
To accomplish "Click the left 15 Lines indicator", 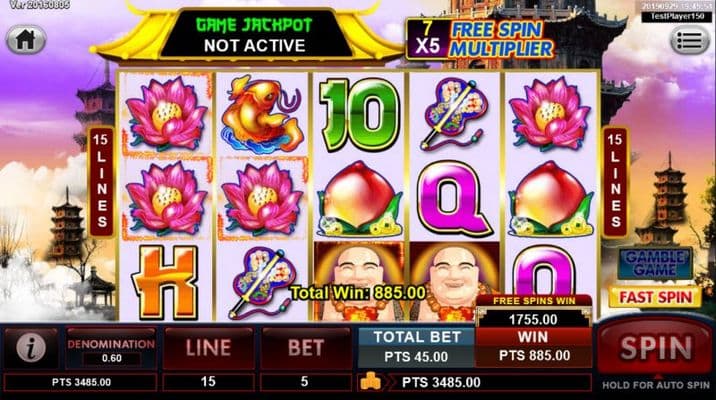I will (x=102, y=182).
